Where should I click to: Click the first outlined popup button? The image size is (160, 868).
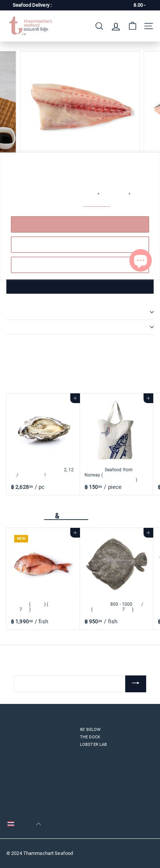click(80, 245)
